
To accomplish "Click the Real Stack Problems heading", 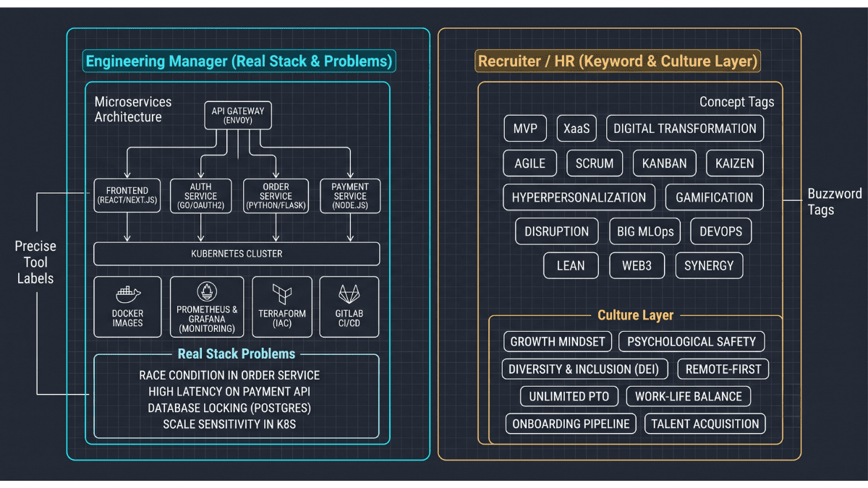I will tap(237, 354).
